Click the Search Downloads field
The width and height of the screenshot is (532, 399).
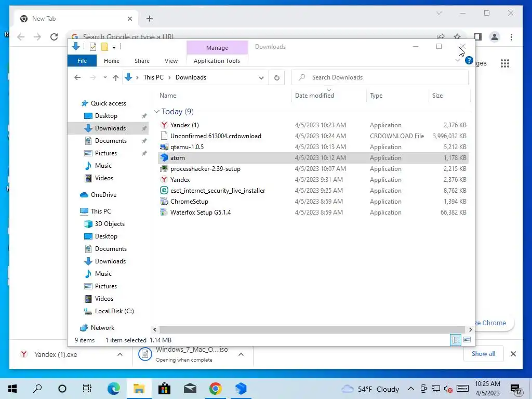tap(380, 77)
